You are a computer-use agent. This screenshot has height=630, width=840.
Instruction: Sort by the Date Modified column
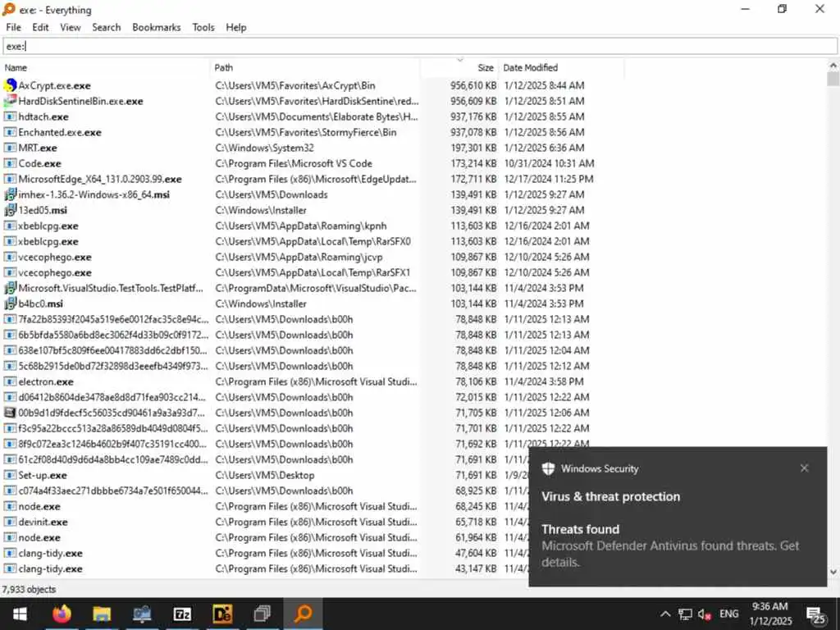[x=561, y=67]
